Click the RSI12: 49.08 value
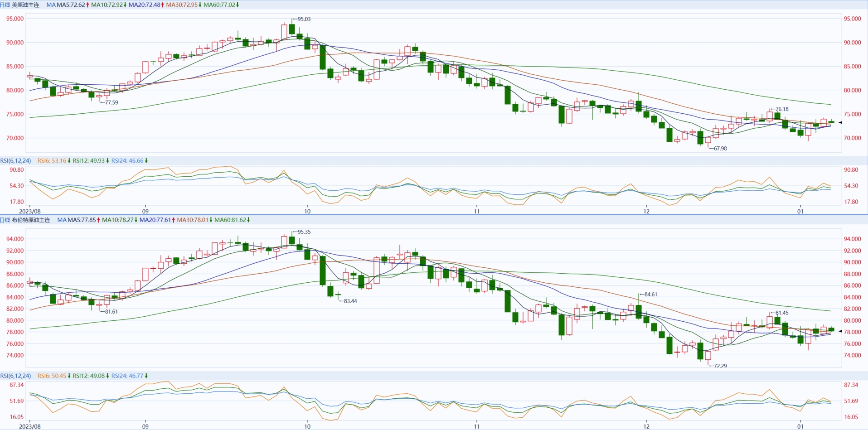 coord(88,376)
